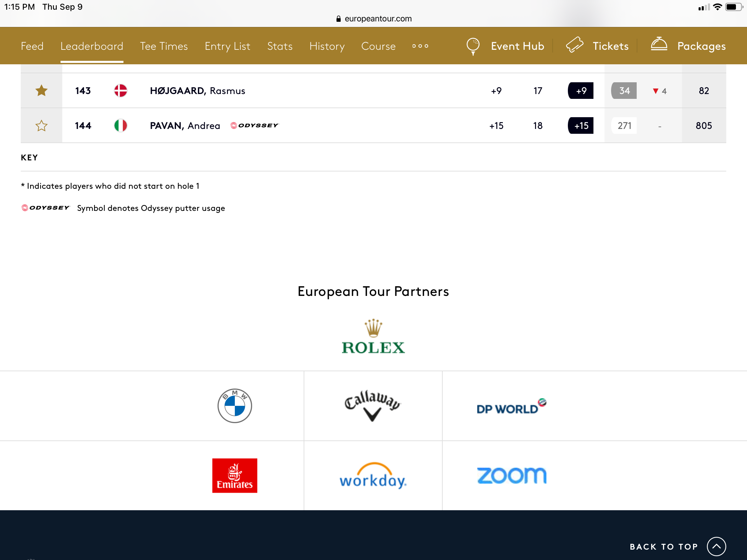
Task: Tap the 1:15 PM clock
Action: (x=19, y=7)
